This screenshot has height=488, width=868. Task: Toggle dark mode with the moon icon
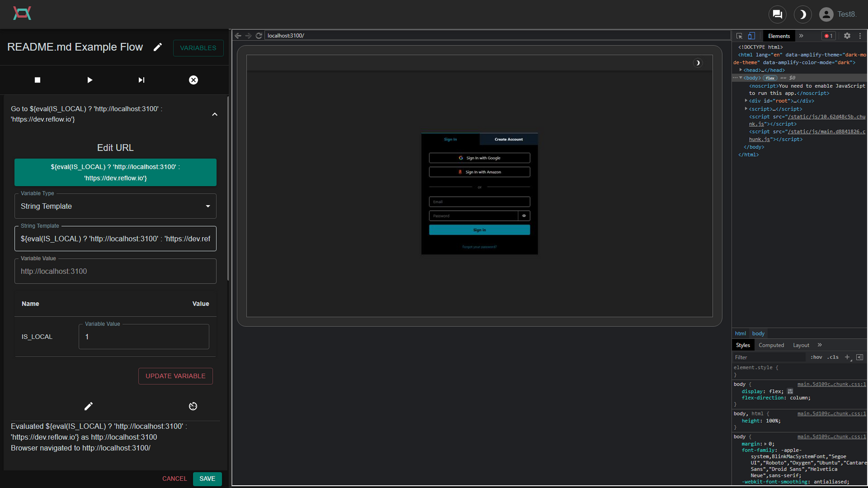pyautogui.click(x=802, y=15)
